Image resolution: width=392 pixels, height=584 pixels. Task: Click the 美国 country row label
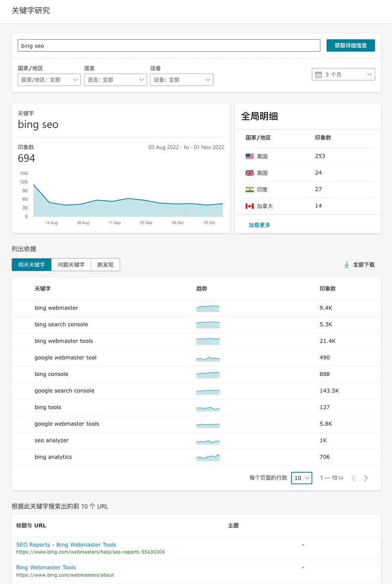click(x=262, y=156)
